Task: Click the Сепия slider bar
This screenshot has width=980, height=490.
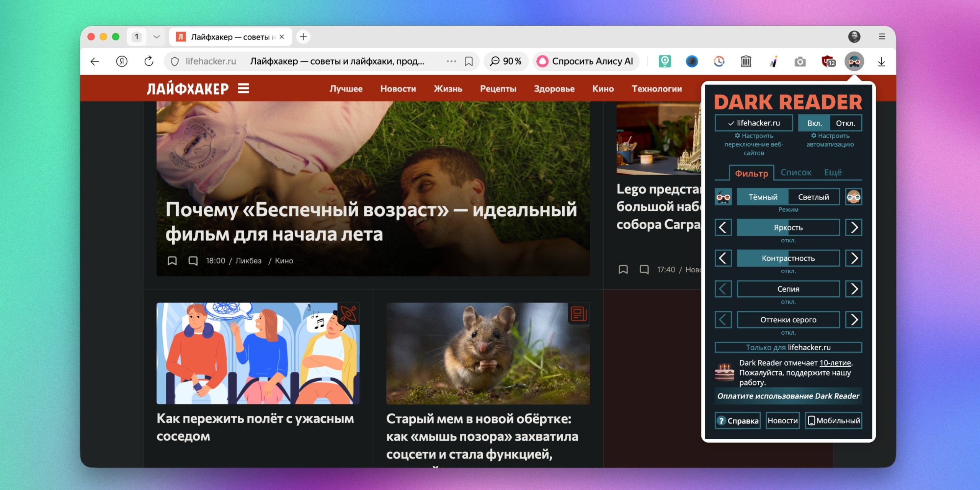Action: pos(788,289)
